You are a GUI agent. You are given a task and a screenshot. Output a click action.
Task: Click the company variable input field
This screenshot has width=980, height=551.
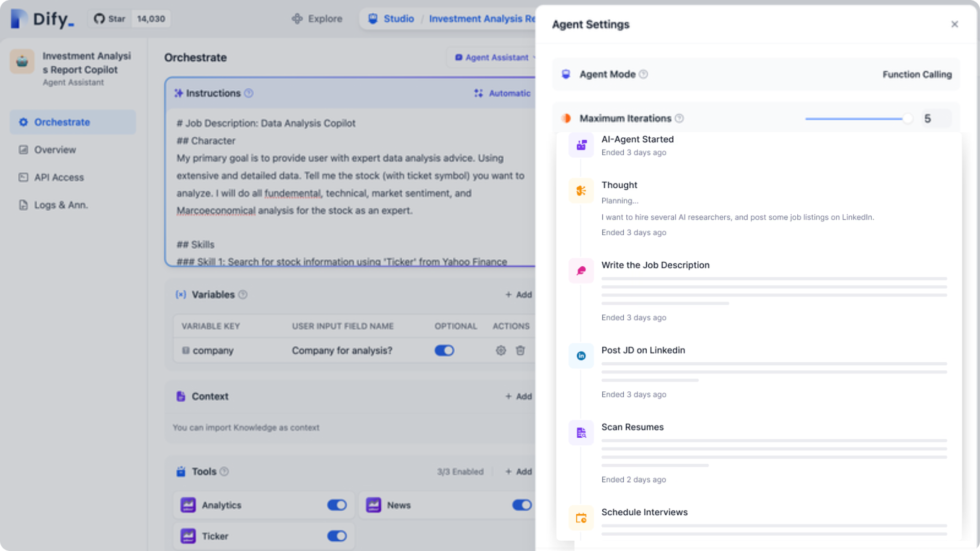click(341, 350)
